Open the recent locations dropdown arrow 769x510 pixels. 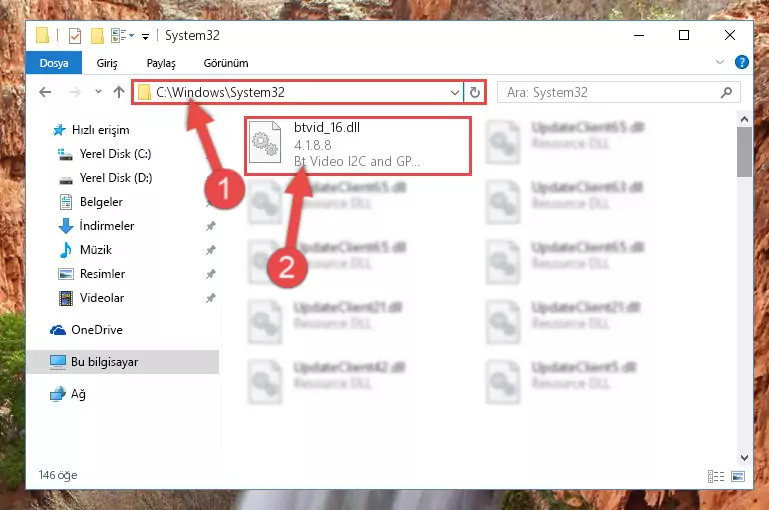coord(98,92)
